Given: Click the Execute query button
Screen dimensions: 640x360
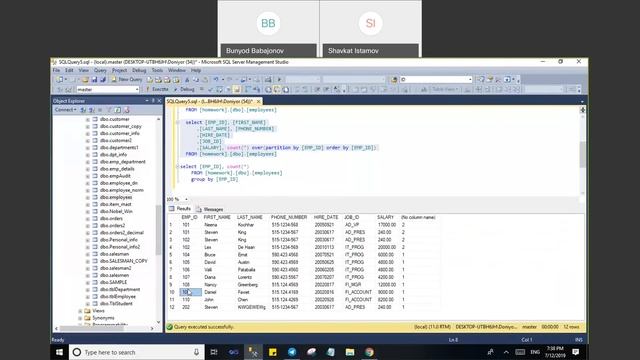Looking at the screenshot, I should point(157,89).
